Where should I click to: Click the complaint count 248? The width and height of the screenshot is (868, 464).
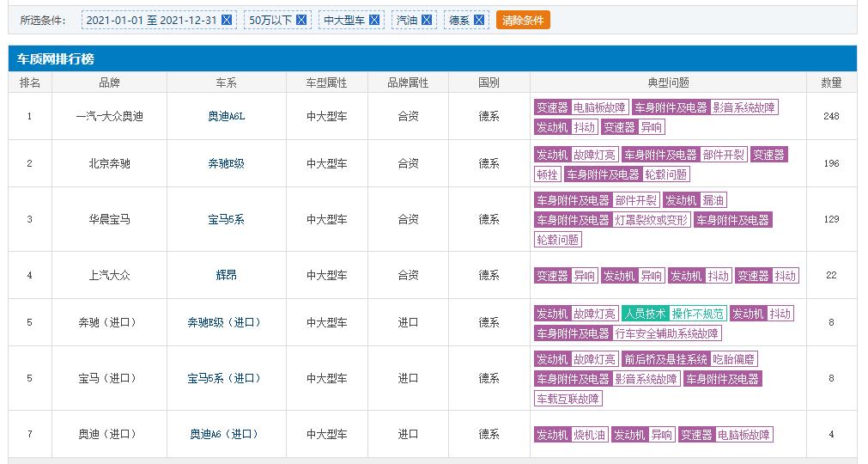831,116
